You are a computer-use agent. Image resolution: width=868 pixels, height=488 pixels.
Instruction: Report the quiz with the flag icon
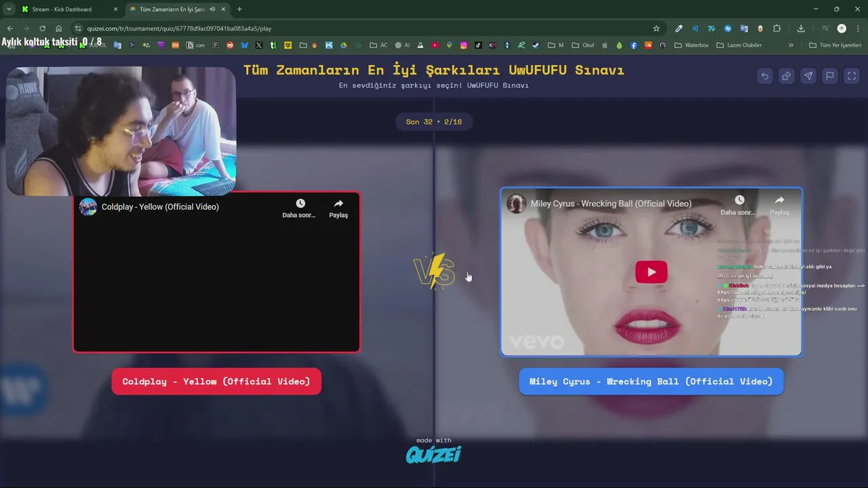click(x=830, y=76)
